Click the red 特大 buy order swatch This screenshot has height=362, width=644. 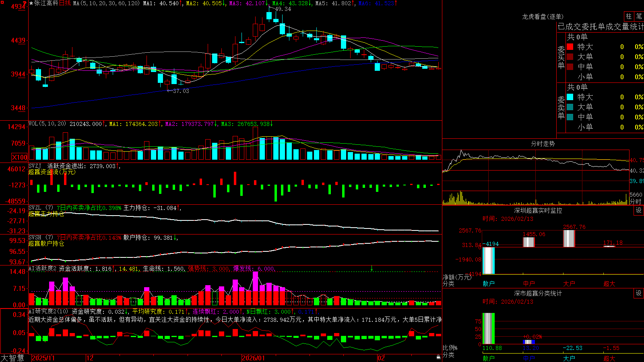pyautogui.click(x=570, y=47)
